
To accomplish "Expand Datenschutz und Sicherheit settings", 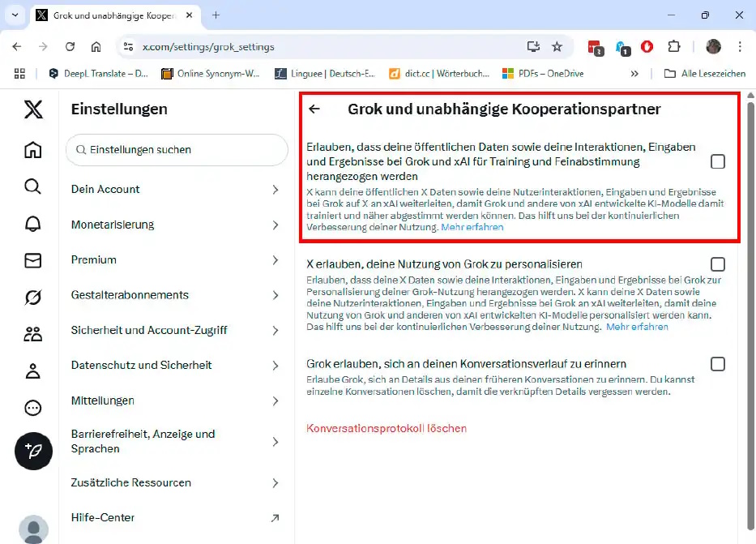I will coord(174,366).
